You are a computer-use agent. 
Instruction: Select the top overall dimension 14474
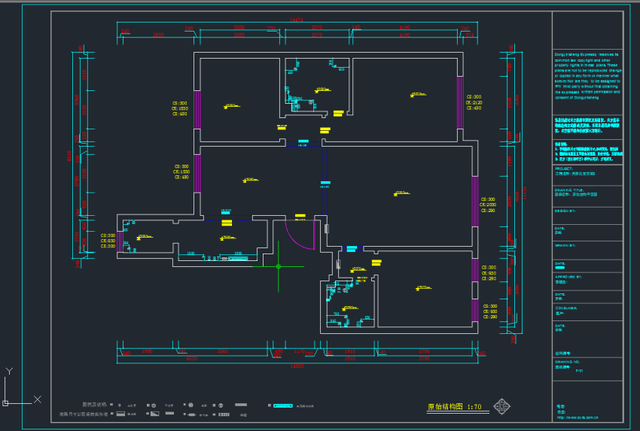pos(296,20)
